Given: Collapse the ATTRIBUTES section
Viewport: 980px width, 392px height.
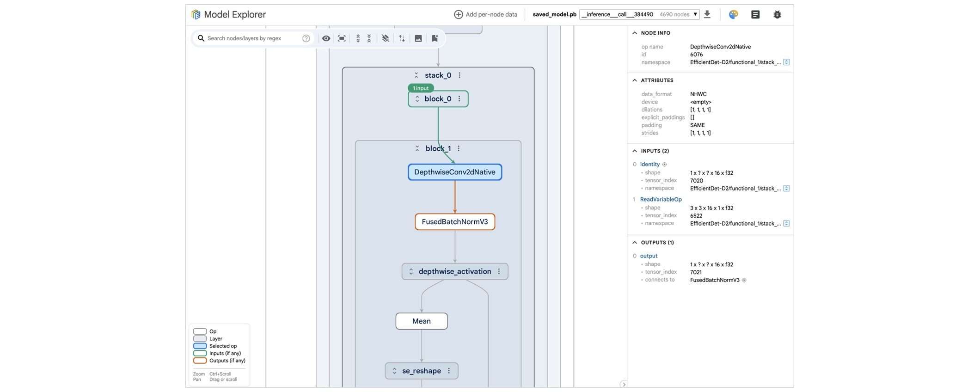Looking at the screenshot, I should click(x=635, y=80).
